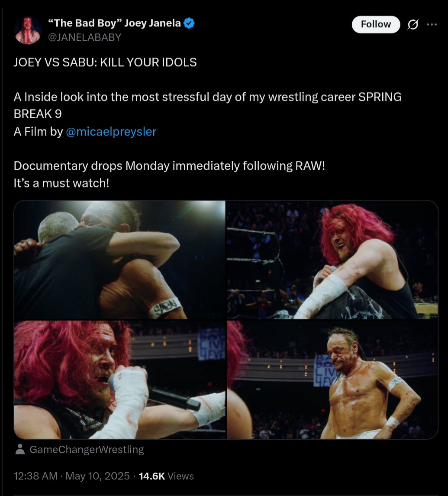Screen dimensions: 448x496
Task: Open the bottom-left microphone photo
Action: (119, 379)
